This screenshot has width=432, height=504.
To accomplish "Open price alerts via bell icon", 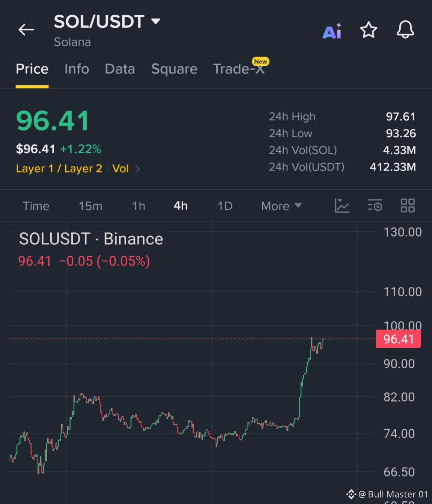I will [x=405, y=30].
